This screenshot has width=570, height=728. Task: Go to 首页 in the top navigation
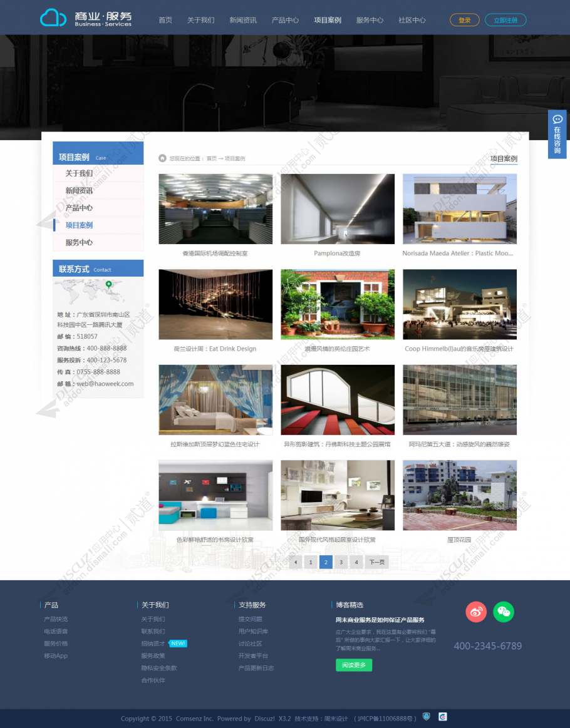pyautogui.click(x=165, y=20)
